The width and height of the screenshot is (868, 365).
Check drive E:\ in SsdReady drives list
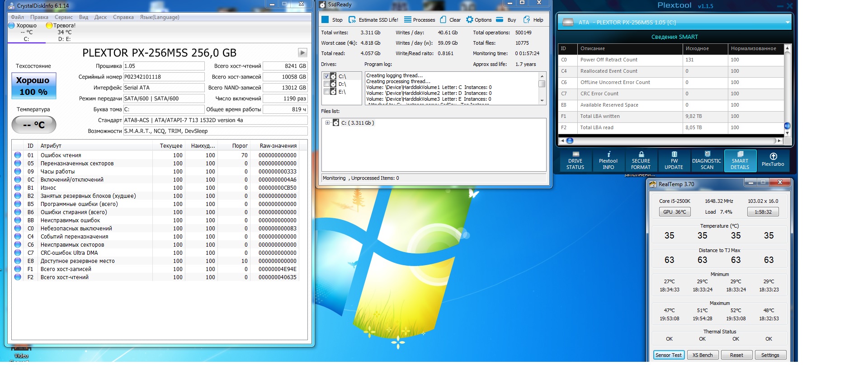(x=326, y=92)
